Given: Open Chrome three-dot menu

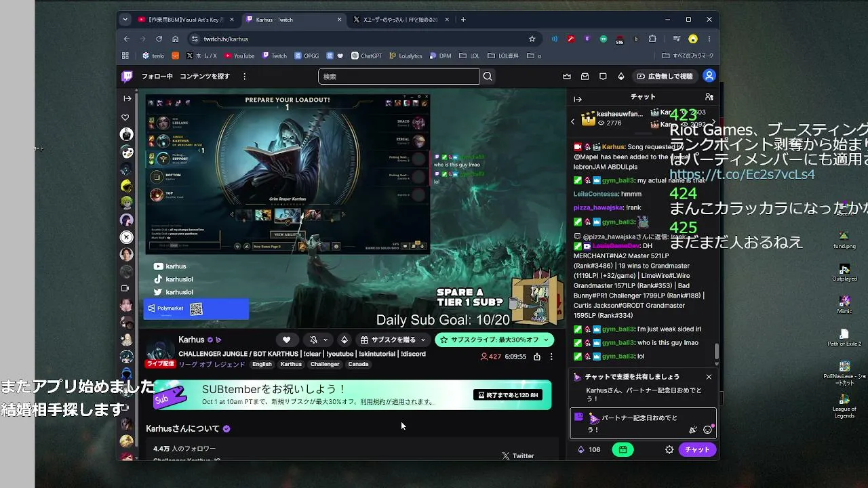Looking at the screenshot, I should [x=709, y=39].
